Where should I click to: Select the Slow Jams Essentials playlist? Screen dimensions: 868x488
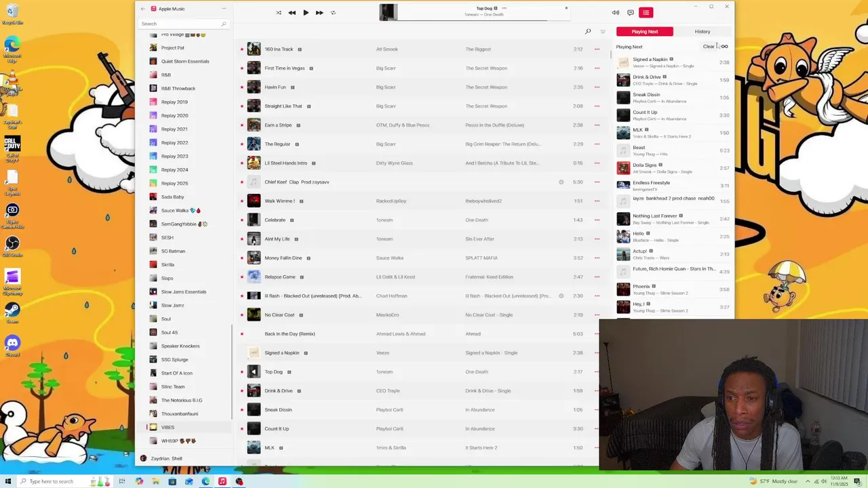point(183,291)
